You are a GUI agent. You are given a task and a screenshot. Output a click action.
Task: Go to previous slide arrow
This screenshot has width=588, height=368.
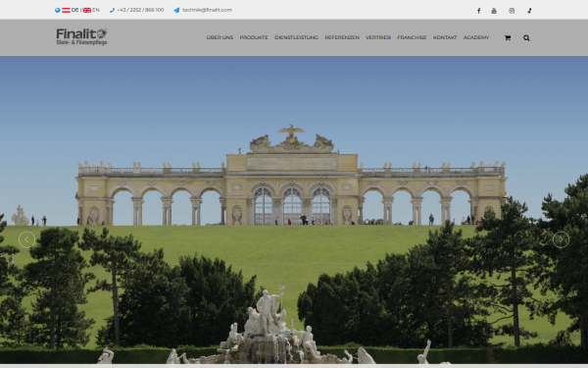pyautogui.click(x=27, y=239)
